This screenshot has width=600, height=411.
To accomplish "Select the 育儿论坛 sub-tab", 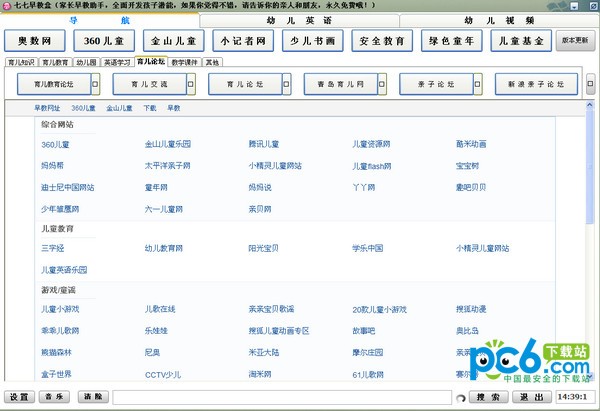I will [151, 62].
